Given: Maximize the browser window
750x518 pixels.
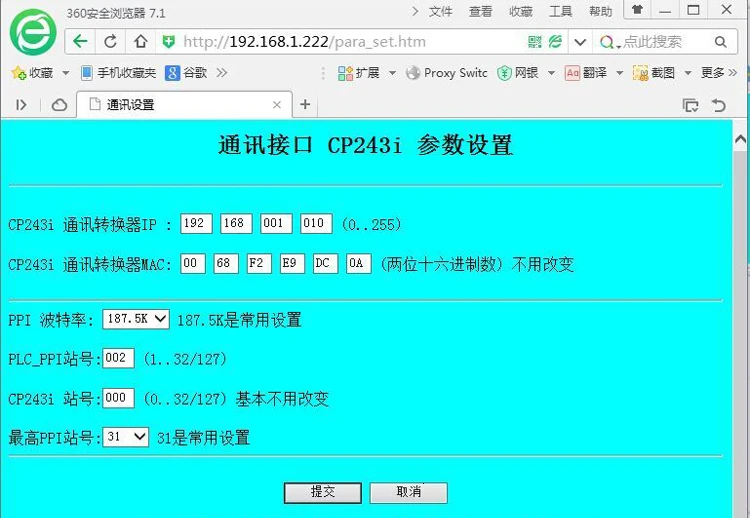Looking at the screenshot, I should pyautogui.click(x=694, y=10).
